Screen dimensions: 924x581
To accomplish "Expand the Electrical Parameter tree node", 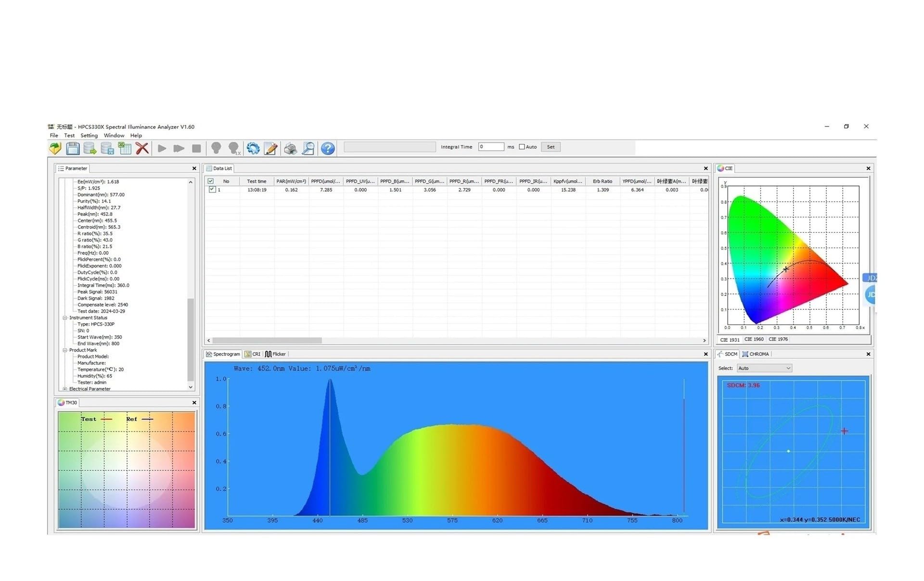I will click(65, 389).
